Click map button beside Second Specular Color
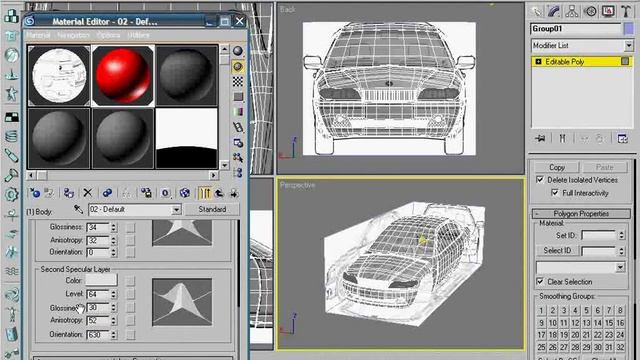 click(130, 281)
